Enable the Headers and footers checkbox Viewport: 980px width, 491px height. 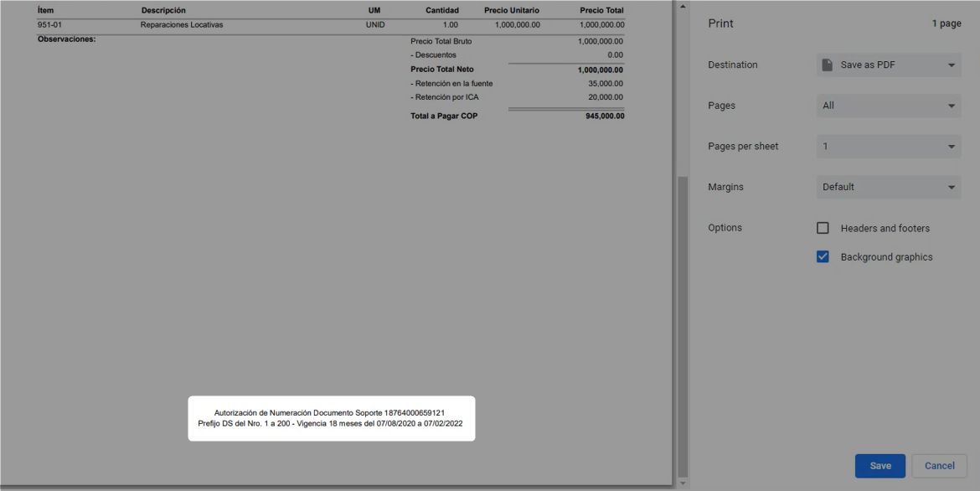823,228
